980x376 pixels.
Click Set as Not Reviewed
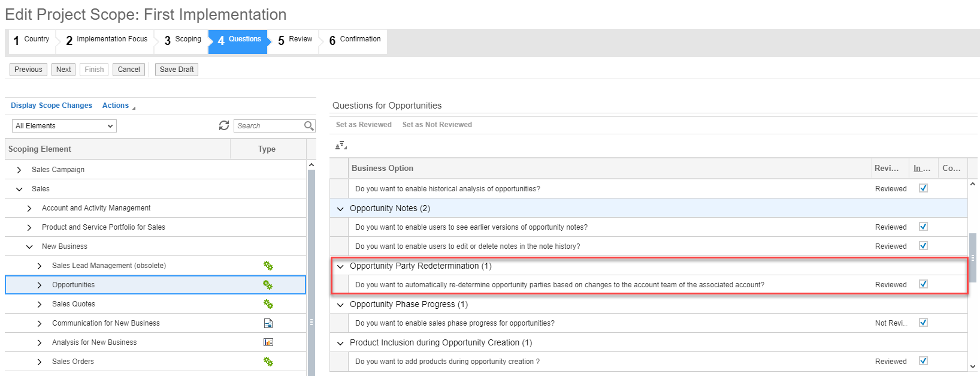coord(437,125)
